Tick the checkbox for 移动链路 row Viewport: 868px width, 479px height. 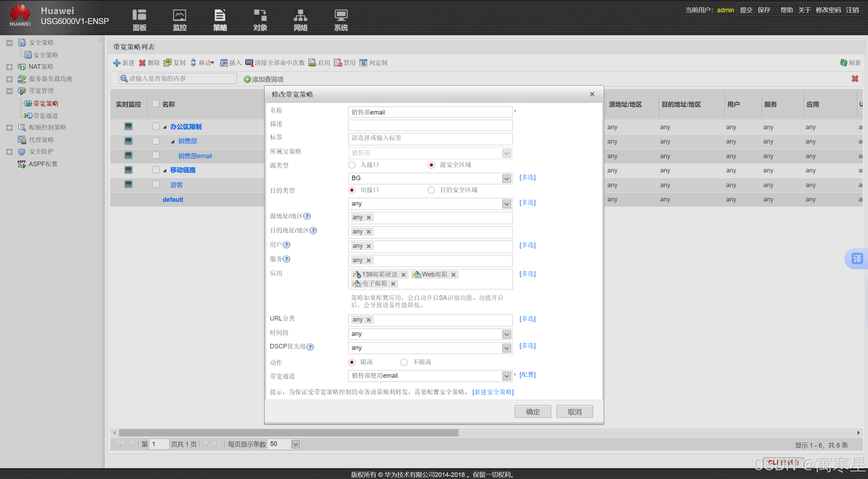156,170
